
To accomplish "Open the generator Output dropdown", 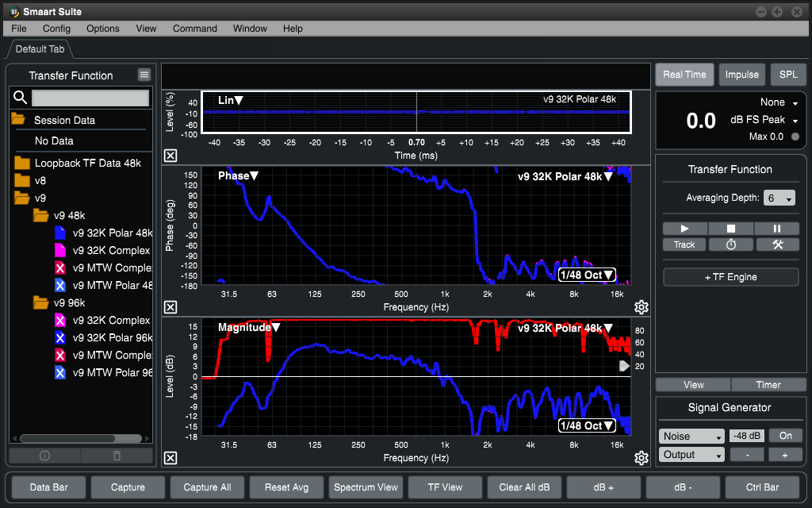I will (691, 455).
